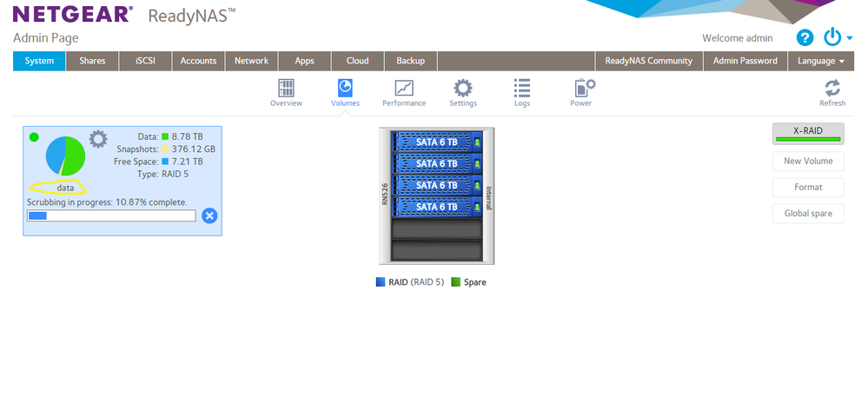
Task: Click the '8.78 TB' data value
Action: coord(187,136)
